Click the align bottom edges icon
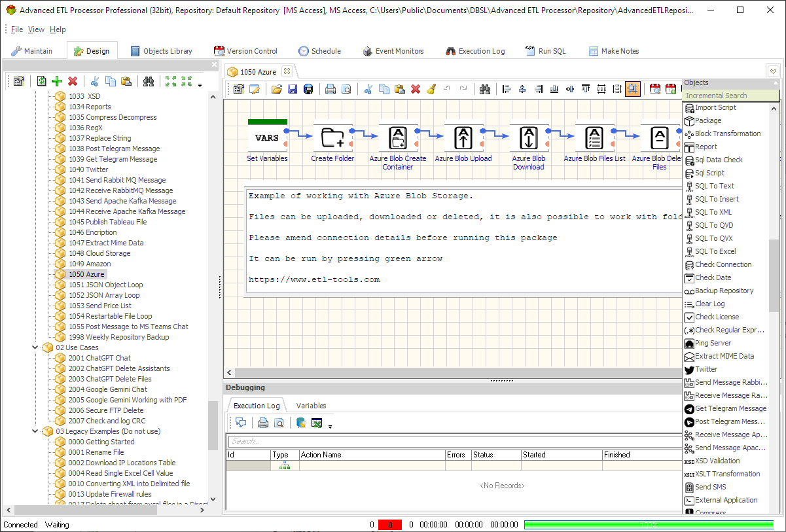The height and width of the screenshot is (532, 786). [x=554, y=89]
